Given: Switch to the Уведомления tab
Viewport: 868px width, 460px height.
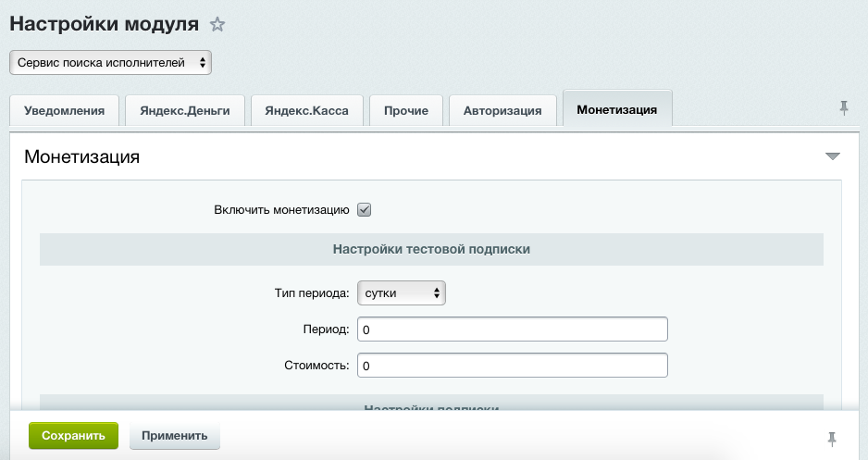Looking at the screenshot, I should click(64, 111).
